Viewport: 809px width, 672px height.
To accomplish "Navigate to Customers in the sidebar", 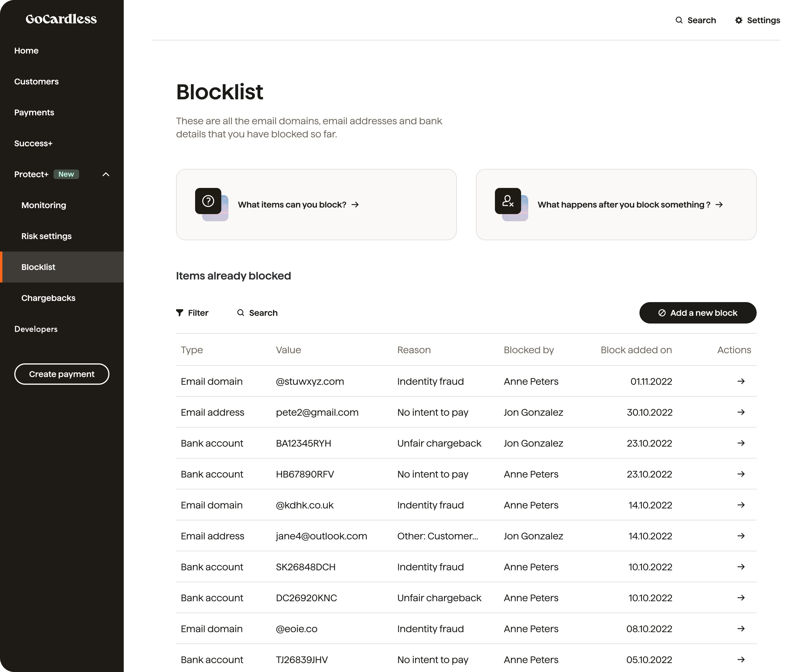I will point(37,81).
